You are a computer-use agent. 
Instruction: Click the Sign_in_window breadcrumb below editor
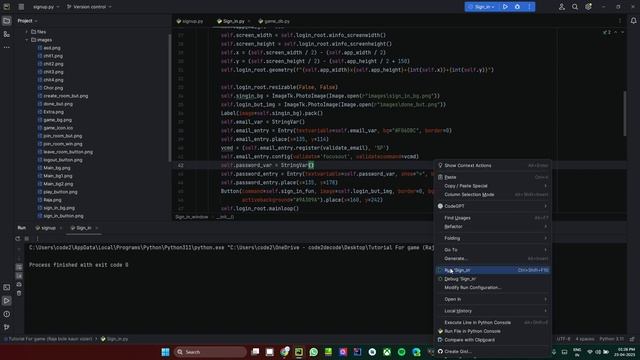pyautogui.click(x=192, y=217)
